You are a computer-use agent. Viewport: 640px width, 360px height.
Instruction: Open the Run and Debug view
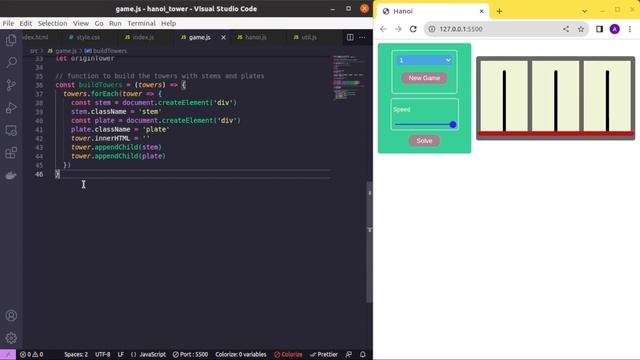point(11,108)
